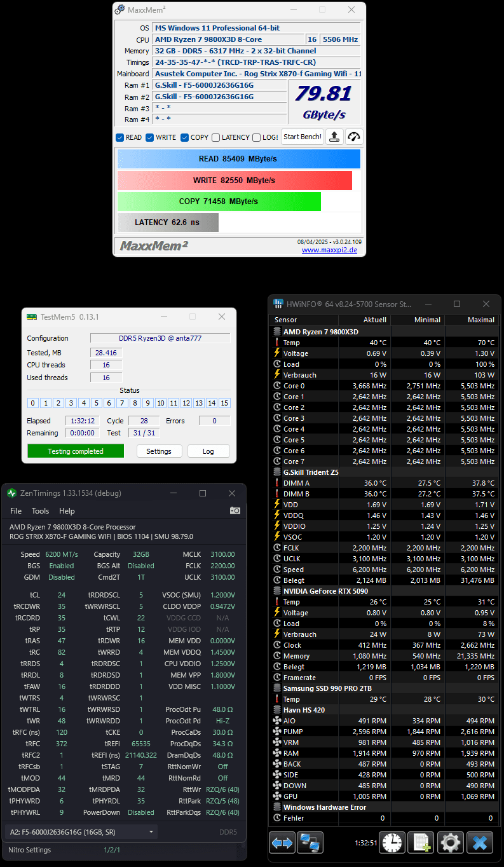Click ZenTimings green title bar icon
Image resolution: width=504 pixels, height=867 pixels.
click(12, 493)
